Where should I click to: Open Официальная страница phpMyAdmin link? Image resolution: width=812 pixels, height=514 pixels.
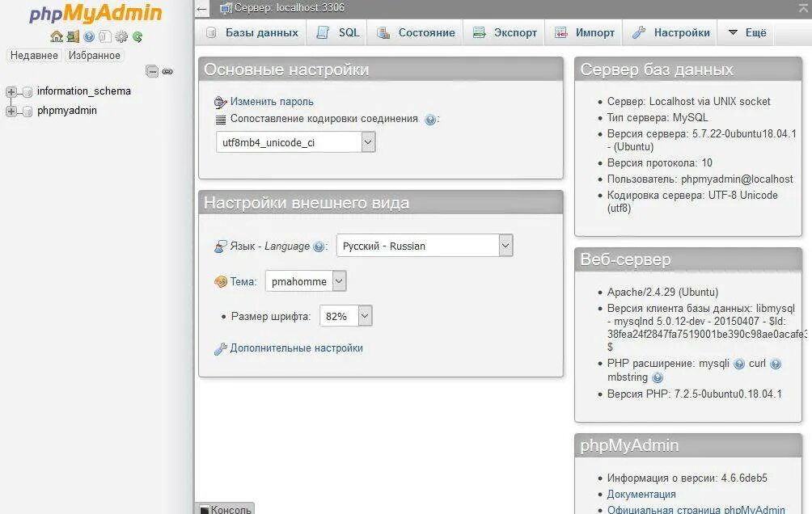(x=696, y=509)
